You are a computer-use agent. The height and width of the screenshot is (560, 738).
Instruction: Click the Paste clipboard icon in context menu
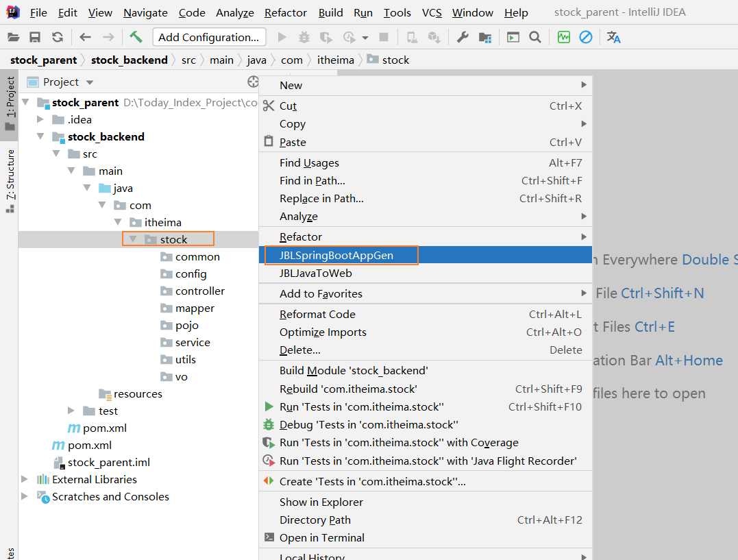269,141
